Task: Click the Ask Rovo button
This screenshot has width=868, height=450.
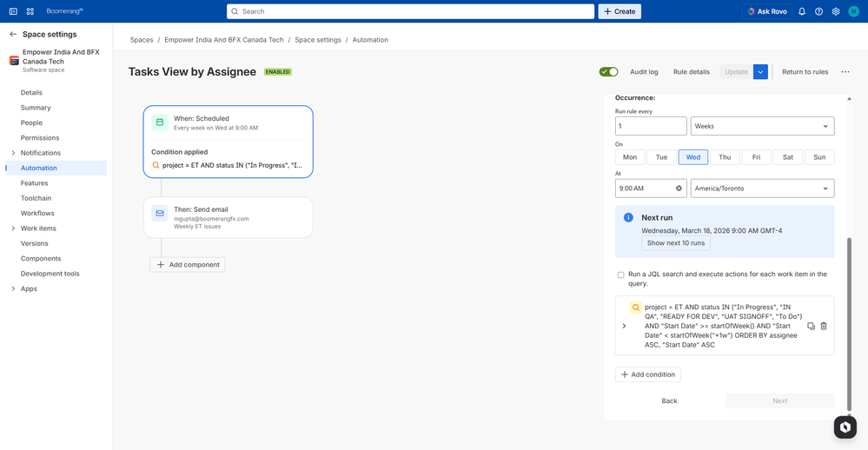Action: (767, 11)
